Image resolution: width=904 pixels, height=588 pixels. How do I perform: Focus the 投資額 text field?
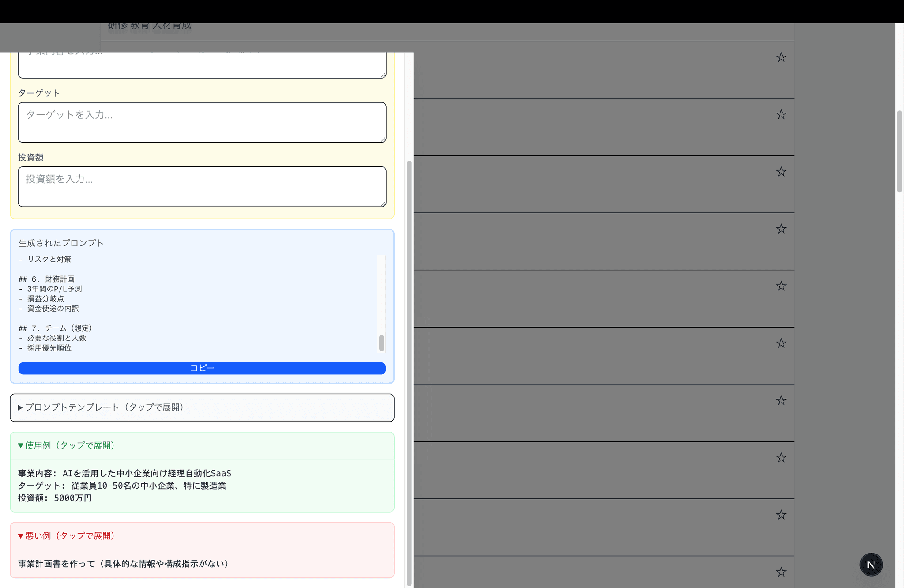202,186
